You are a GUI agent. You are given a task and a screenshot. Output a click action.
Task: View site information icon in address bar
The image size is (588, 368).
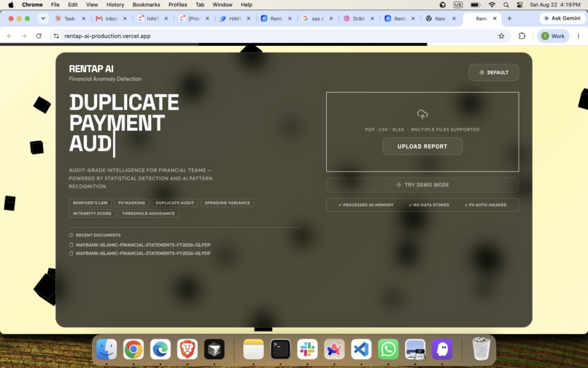click(56, 36)
